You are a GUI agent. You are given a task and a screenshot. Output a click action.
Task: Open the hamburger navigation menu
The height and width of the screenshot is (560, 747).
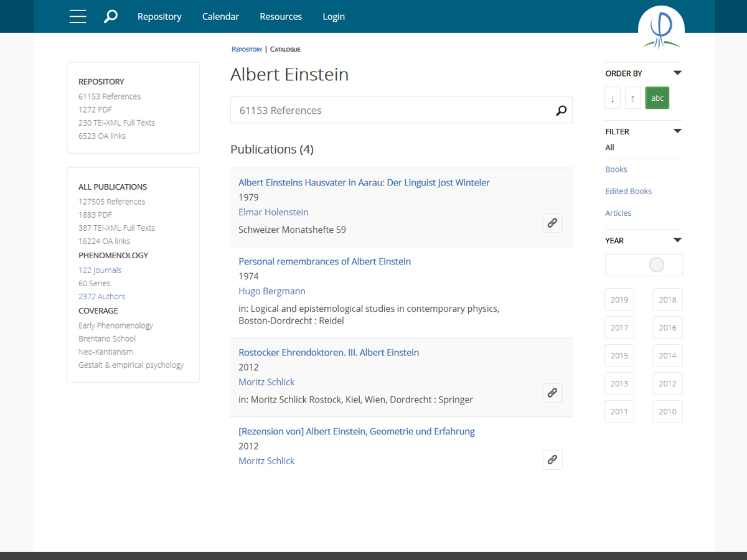(x=77, y=16)
